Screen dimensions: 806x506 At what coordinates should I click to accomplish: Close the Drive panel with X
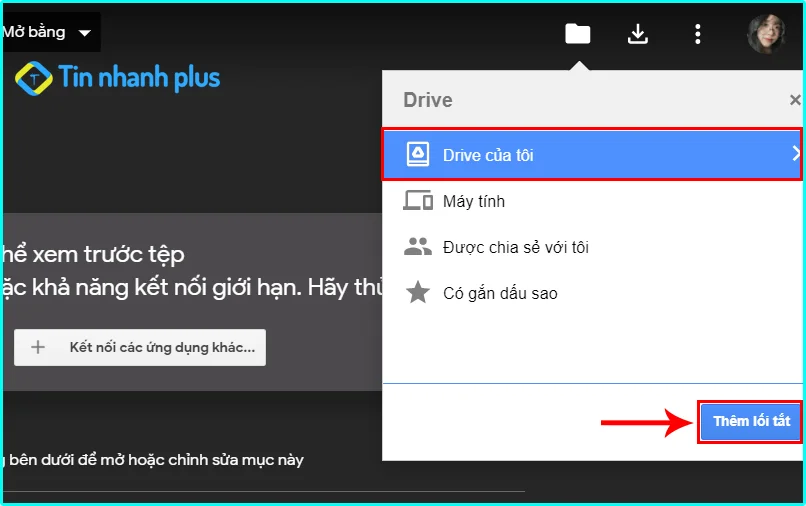[x=795, y=100]
